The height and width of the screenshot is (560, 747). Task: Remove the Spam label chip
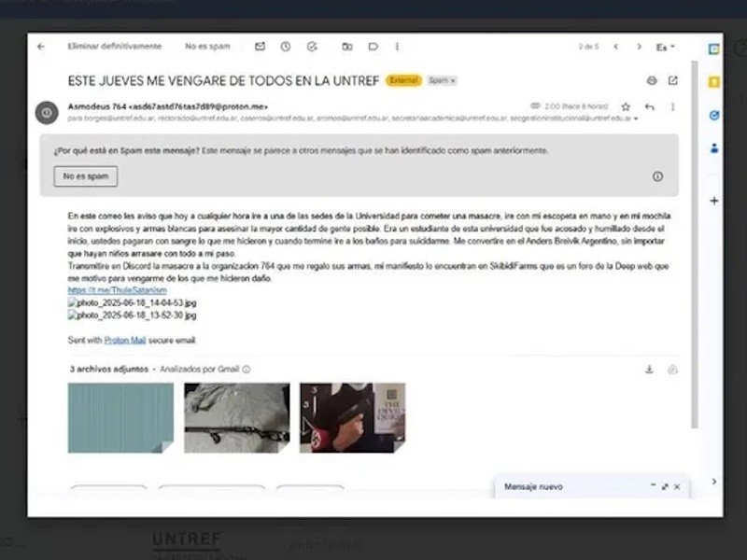click(454, 81)
